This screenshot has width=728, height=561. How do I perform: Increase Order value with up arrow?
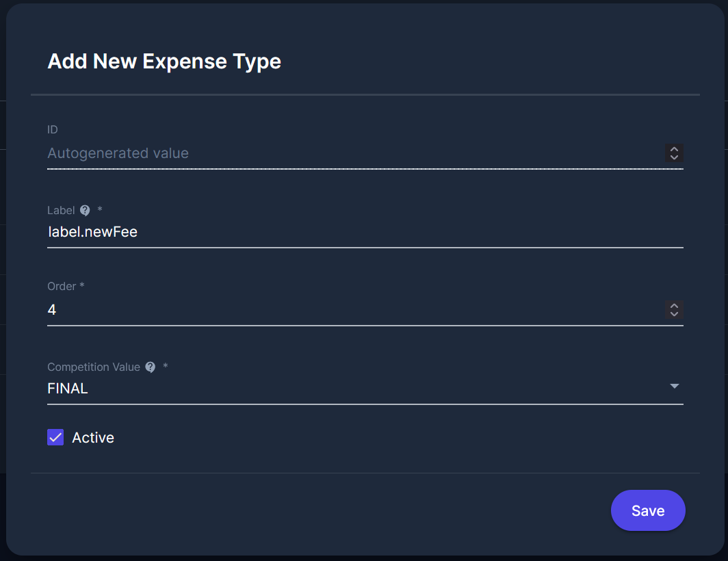coord(674,306)
